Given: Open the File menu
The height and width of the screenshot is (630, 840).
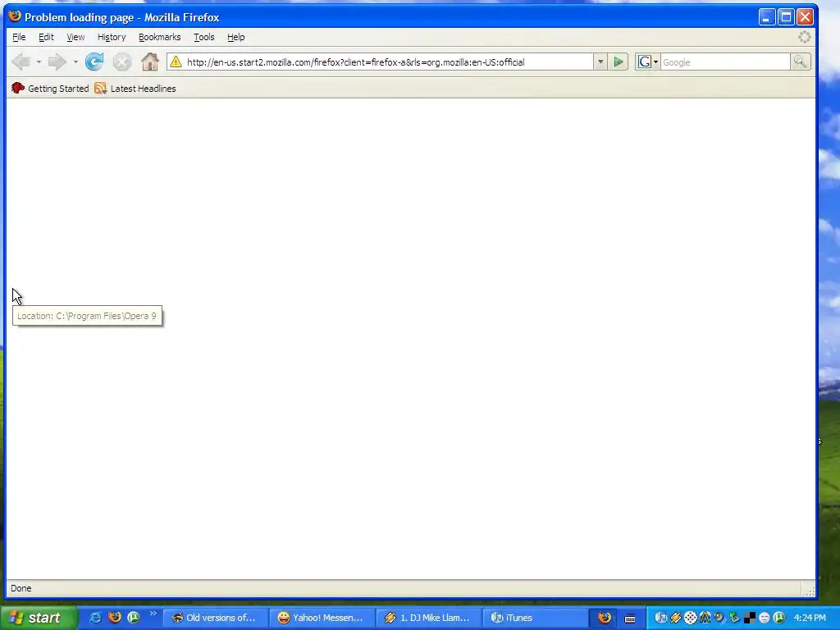Looking at the screenshot, I should point(19,37).
